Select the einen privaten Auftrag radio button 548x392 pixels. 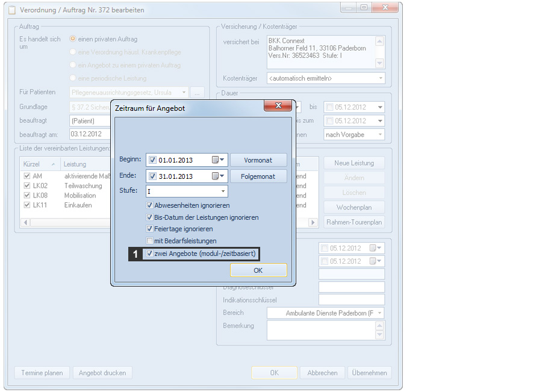[73, 39]
